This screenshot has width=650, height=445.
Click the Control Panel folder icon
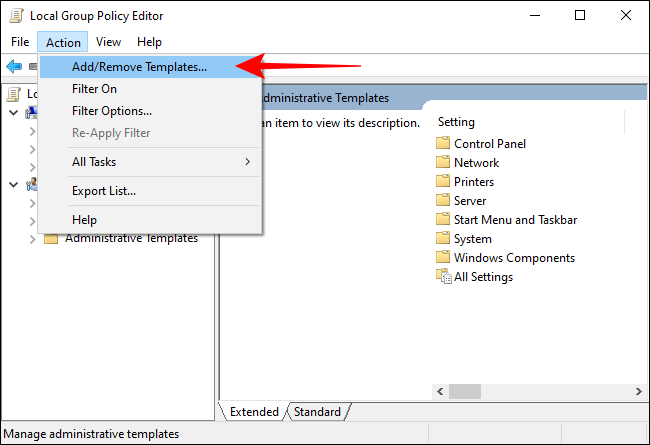(x=443, y=143)
